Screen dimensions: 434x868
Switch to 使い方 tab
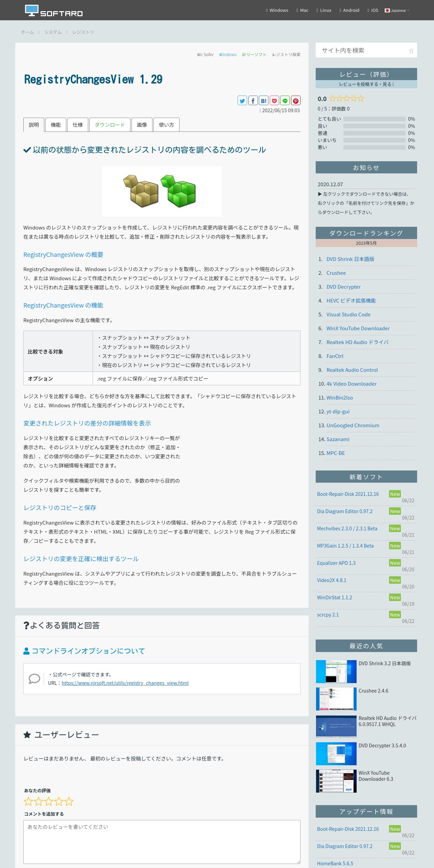pyautogui.click(x=166, y=125)
